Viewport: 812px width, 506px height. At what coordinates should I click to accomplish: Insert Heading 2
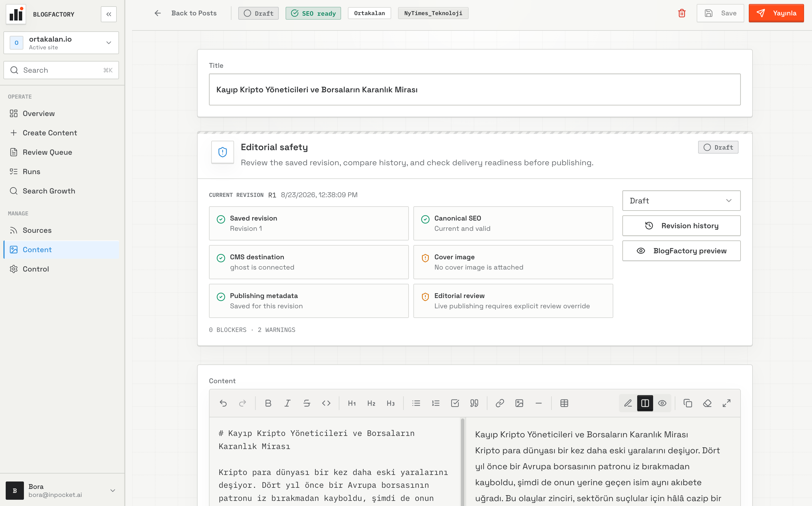tap(371, 403)
